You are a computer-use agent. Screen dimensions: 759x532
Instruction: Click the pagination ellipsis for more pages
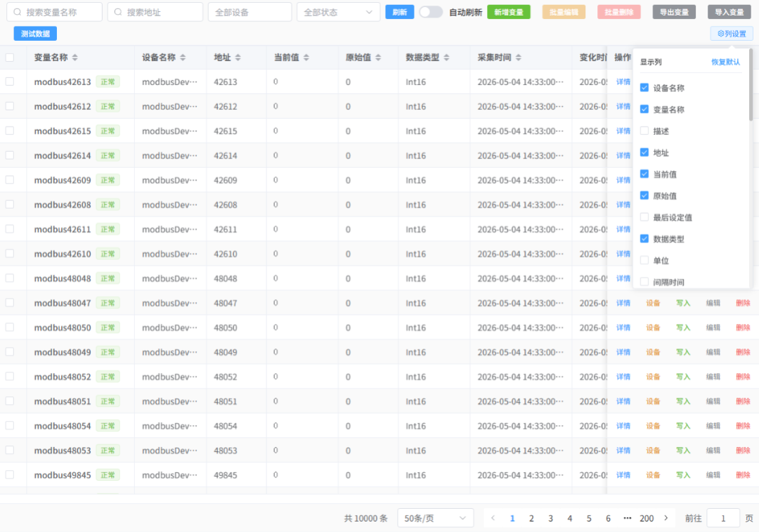pyautogui.click(x=628, y=518)
